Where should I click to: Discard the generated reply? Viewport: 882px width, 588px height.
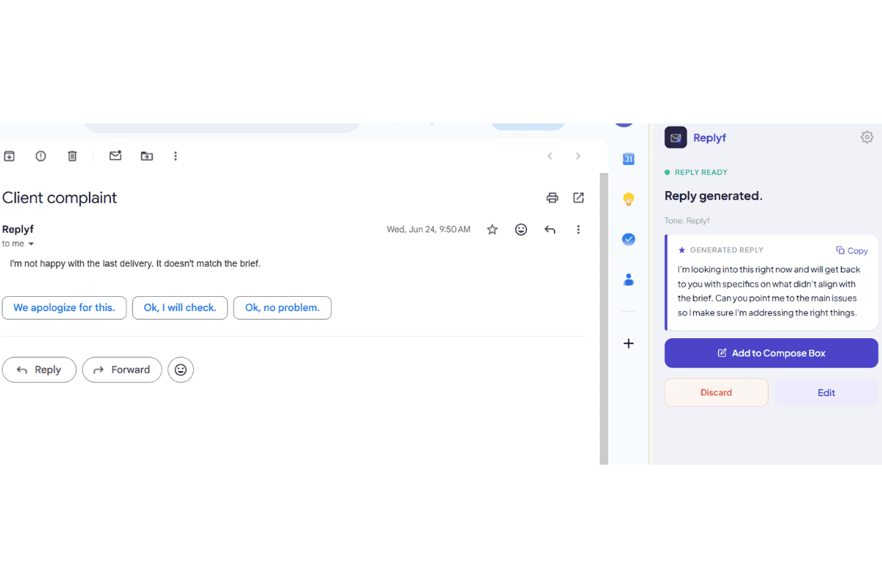(716, 392)
